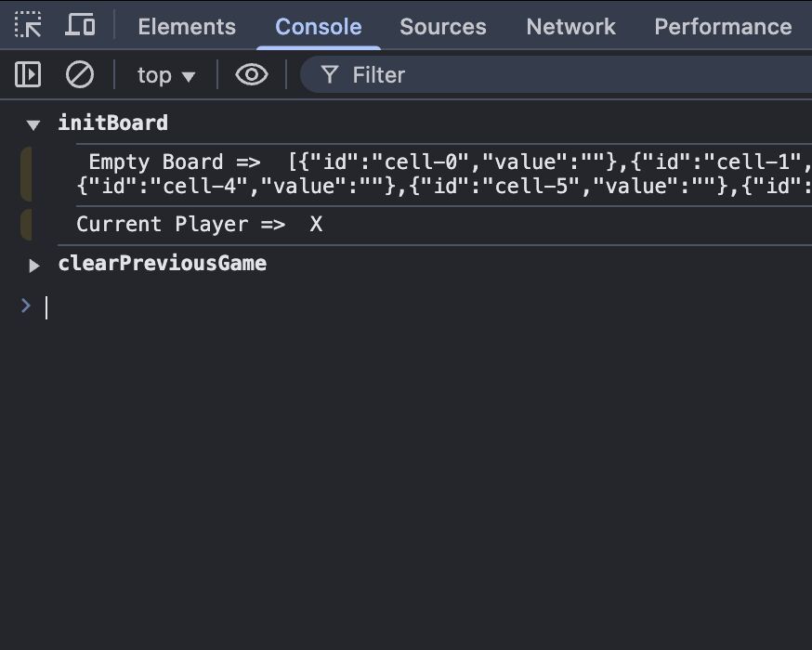The width and height of the screenshot is (812, 650).
Task: Click the funnel filter icon
Action: click(330, 75)
